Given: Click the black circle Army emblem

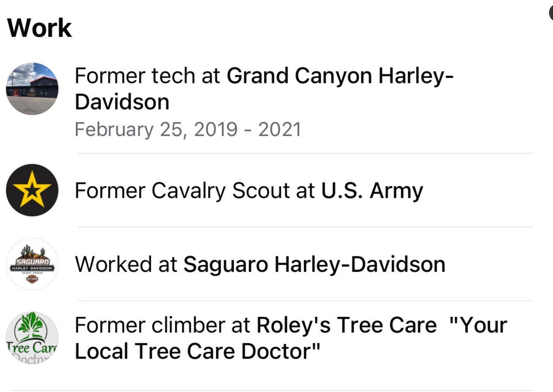Looking at the screenshot, I should [x=33, y=189].
